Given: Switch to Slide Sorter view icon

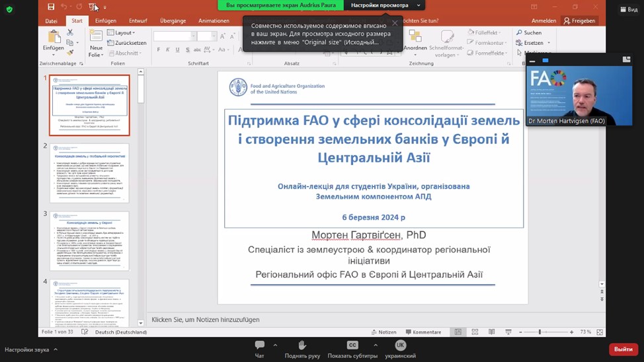Looking at the screenshot, I should point(475,332).
